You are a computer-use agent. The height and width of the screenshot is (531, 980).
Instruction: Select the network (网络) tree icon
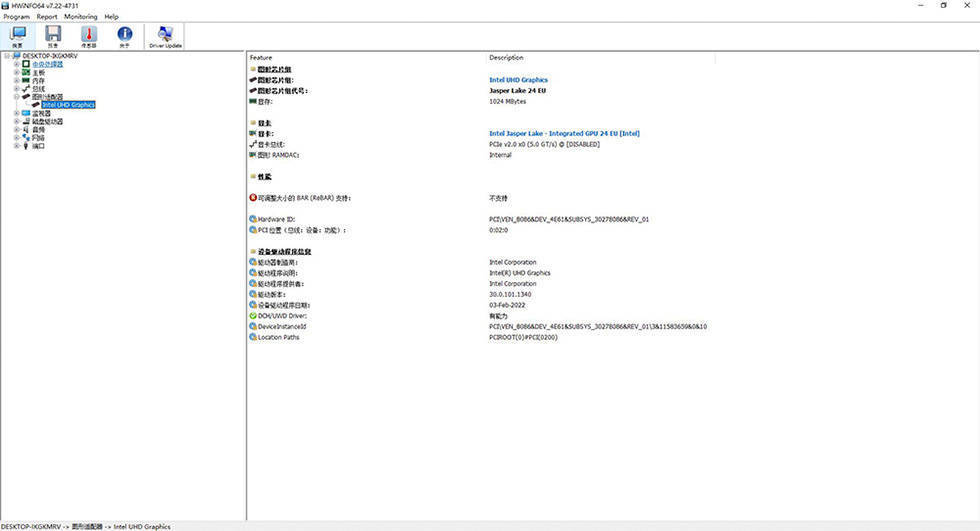pos(26,137)
